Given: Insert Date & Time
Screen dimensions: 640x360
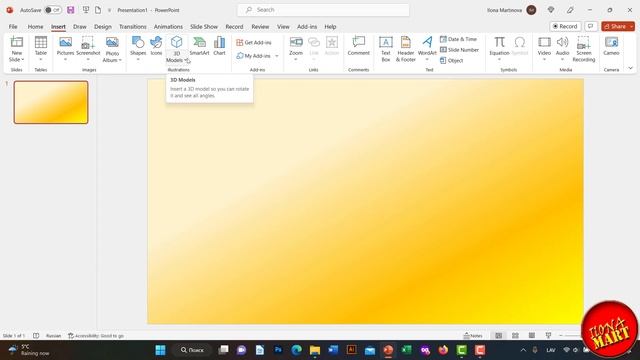Looking at the screenshot, I should click(x=458, y=39).
